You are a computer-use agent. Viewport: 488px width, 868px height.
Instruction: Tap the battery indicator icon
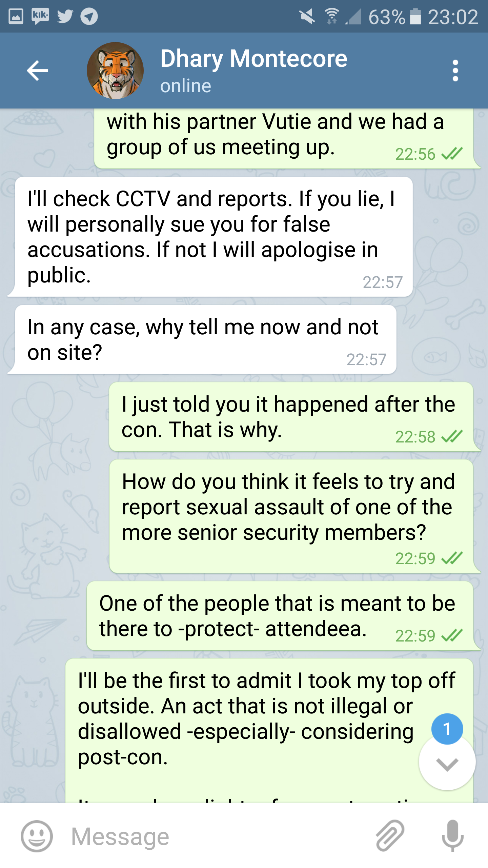pyautogui.click(x=415, y=16)
